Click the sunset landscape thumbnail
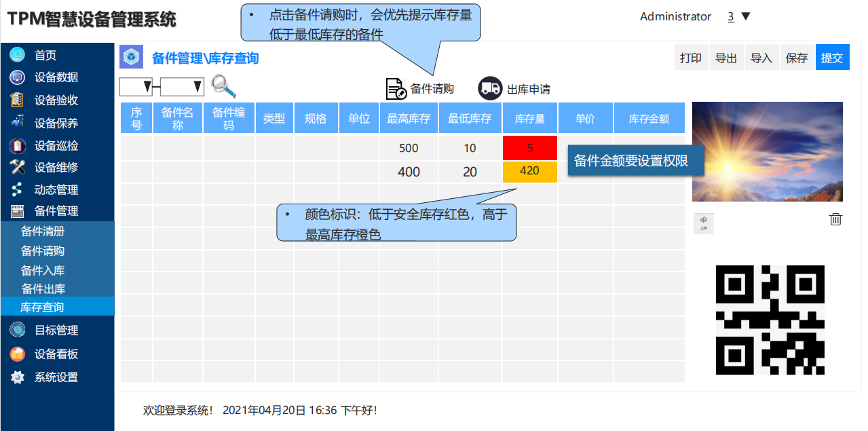868x431 pixels. [767, 151]
